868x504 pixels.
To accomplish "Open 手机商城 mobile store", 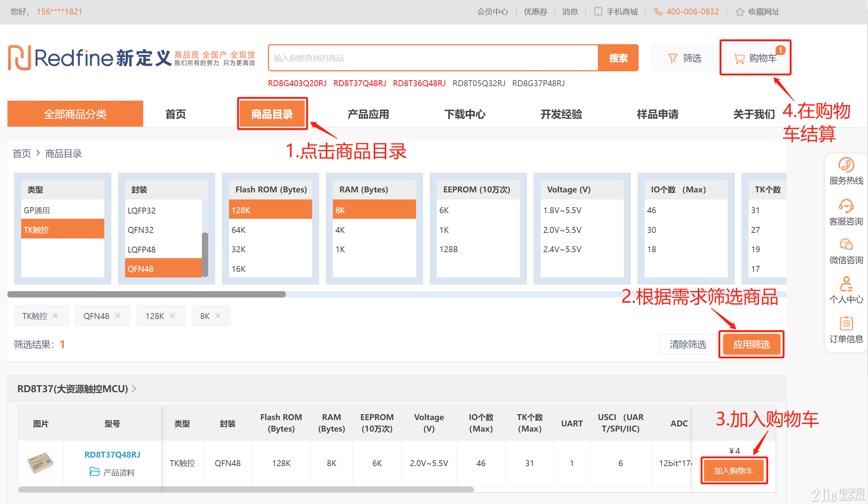I will tap(616, 12).
